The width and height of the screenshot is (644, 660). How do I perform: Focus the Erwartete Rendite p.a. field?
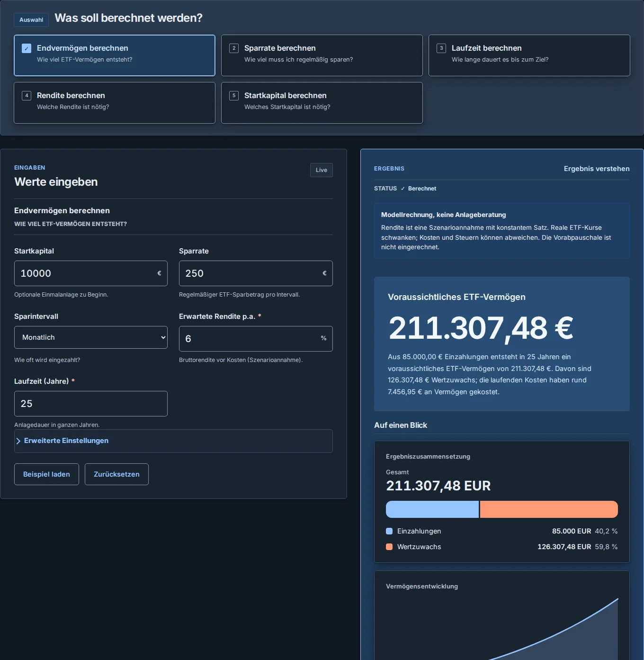pyautogui.click(x=256, y=339)
